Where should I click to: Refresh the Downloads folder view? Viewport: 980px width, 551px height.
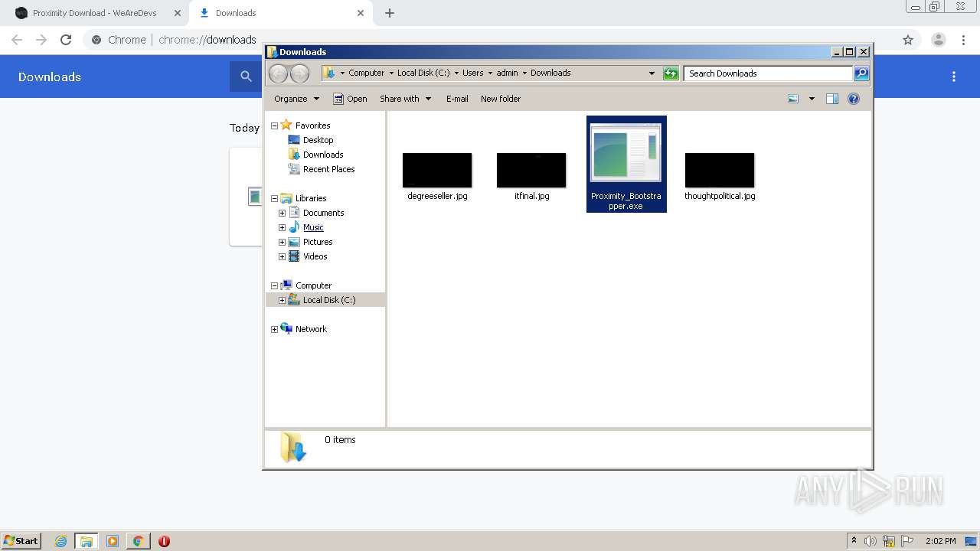point(671,73)
